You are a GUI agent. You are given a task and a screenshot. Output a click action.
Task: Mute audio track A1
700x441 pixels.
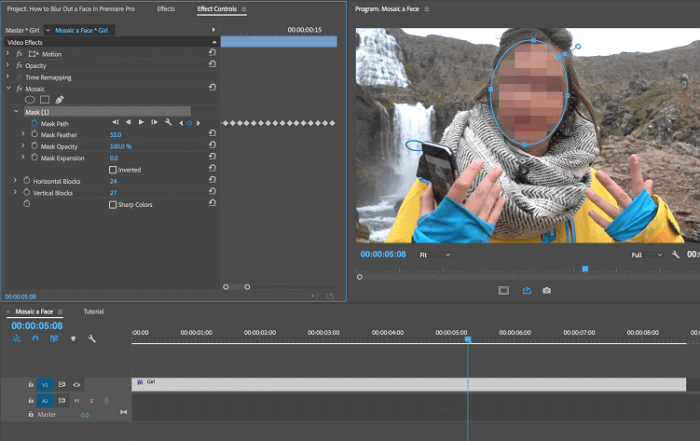click(x=77, y=400)
